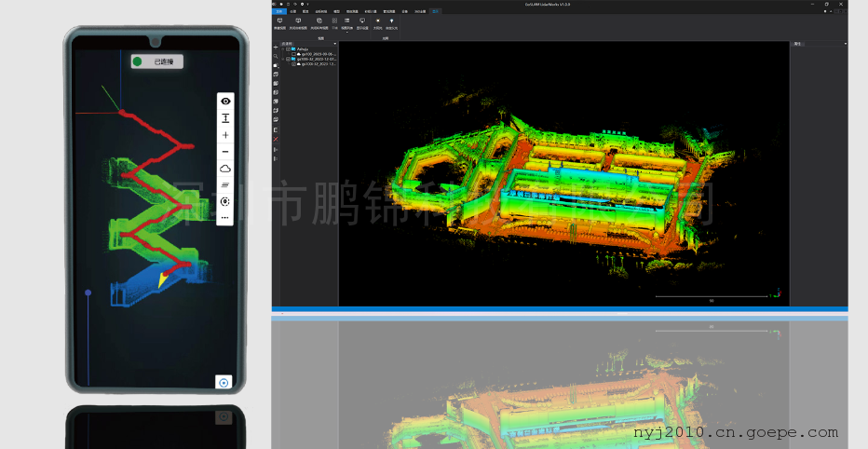Image resolution: width=868 pixels, height=449 pixels.
Task: Select the magnifier search icon in left sidebar
Action: [276, 56]
